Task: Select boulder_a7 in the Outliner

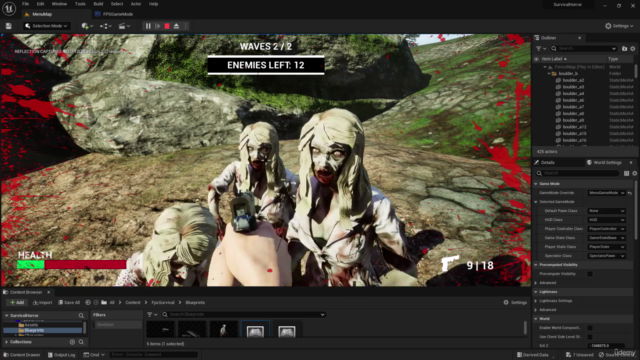Action: click(x=573, y=107)
